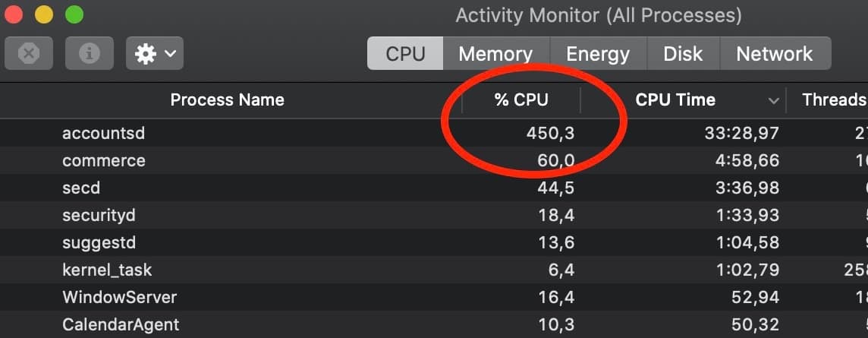The height and width of the screenshot is (338, 868).
Task: Sort by Process Name column header
Action: [x=227, y=100]
